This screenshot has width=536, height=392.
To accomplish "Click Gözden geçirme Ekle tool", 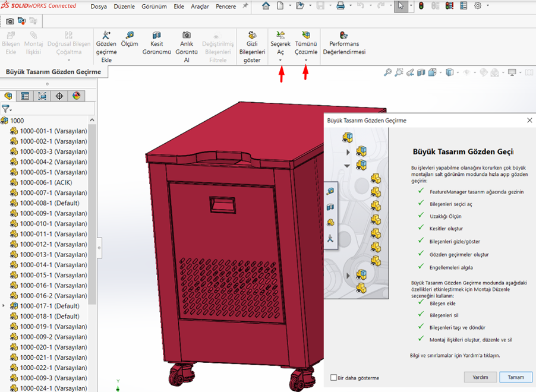I will [108, 46].
